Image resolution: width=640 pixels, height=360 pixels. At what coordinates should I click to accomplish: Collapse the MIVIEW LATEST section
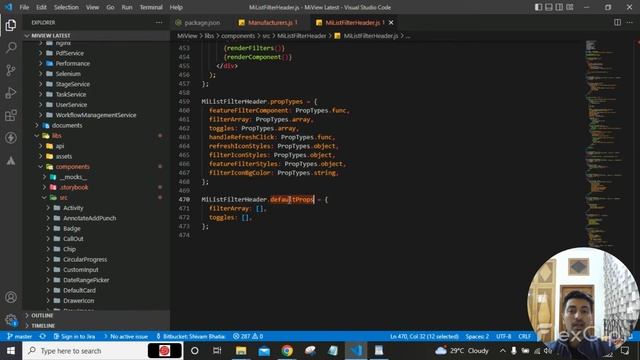51,36
